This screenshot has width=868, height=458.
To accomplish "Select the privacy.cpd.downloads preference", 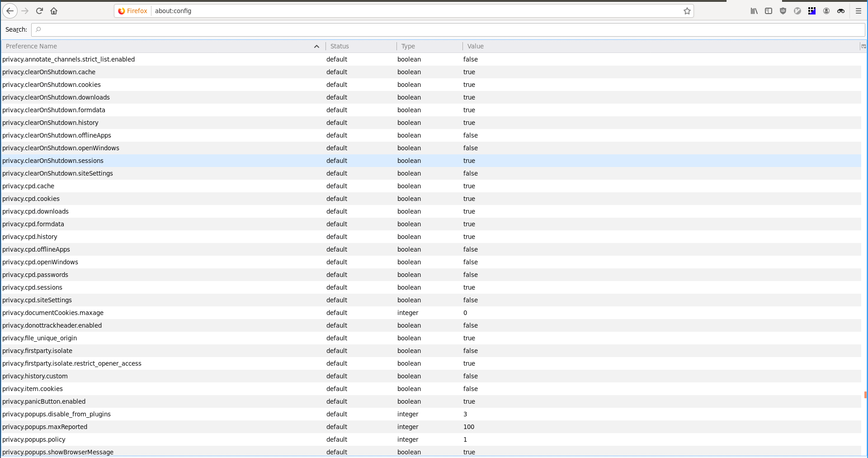I will coord(431,211).
